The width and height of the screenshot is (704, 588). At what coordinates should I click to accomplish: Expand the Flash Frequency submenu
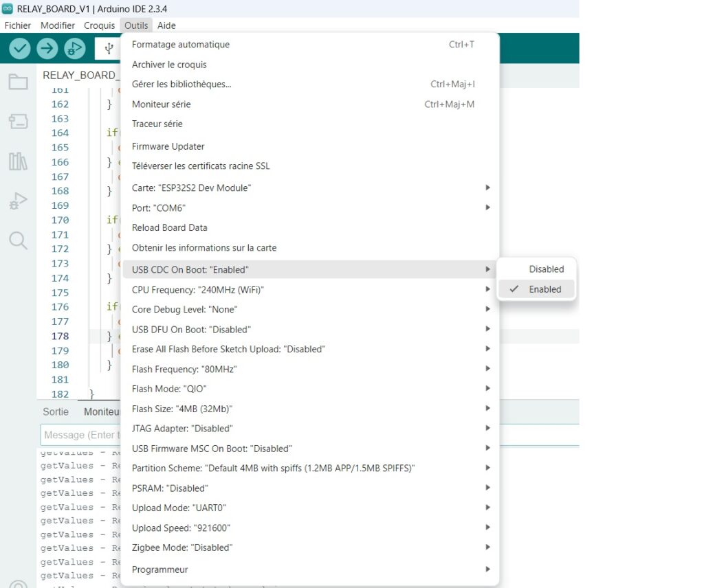[309, 369]
